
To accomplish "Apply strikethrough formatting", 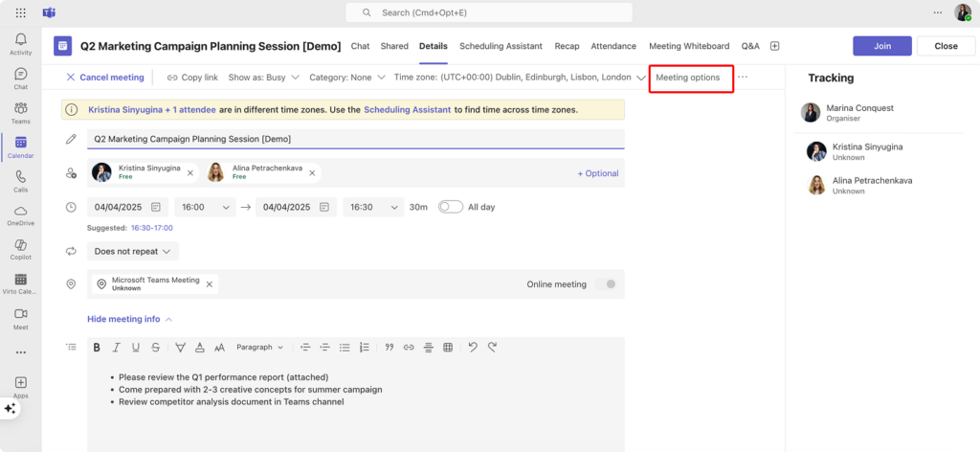I will pos(156,348).
